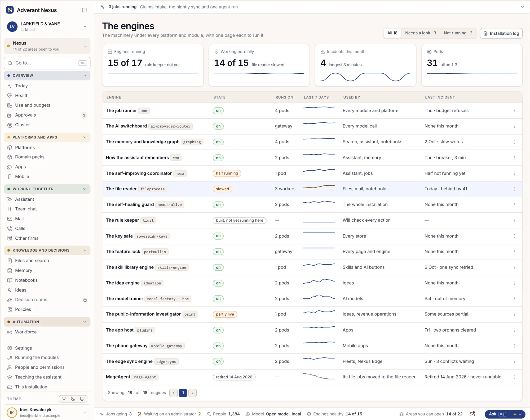
Task: Select the All 18 filter tab
Action: pos(392,33)
